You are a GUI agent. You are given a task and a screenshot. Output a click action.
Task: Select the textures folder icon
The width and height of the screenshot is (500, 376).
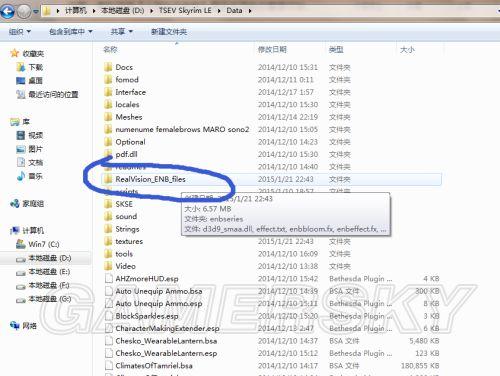click(108, 241)
